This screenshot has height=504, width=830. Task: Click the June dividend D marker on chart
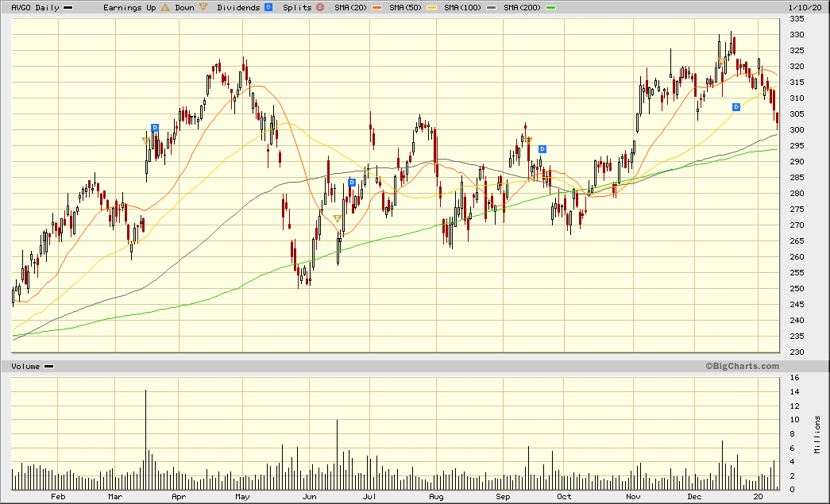point(352,183)
